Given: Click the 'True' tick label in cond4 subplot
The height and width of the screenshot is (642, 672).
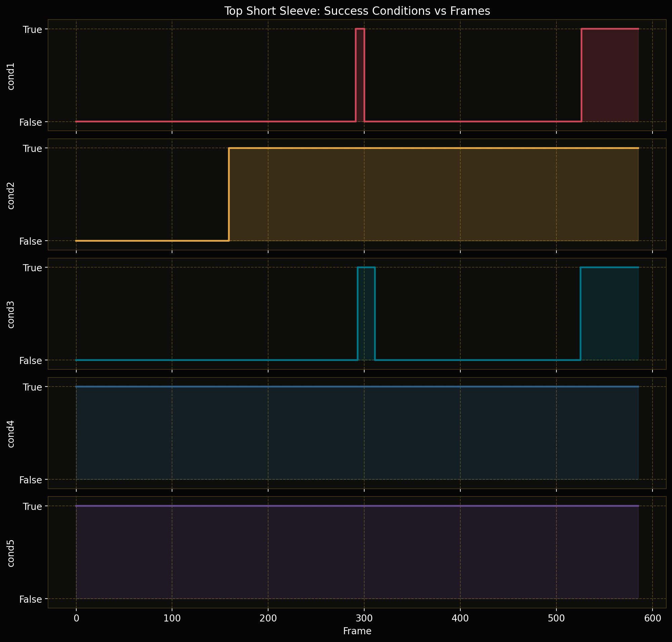Looking at the screenshot, I should tap(33, 387).
